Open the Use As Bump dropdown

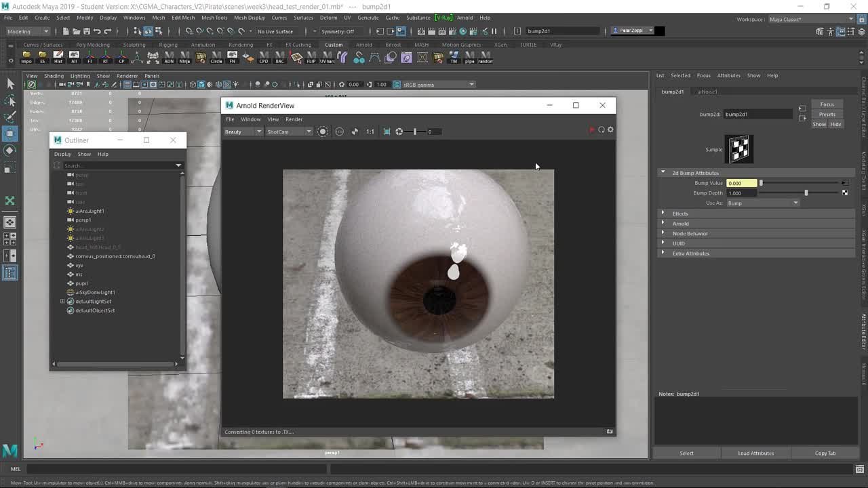pos(763,203)
